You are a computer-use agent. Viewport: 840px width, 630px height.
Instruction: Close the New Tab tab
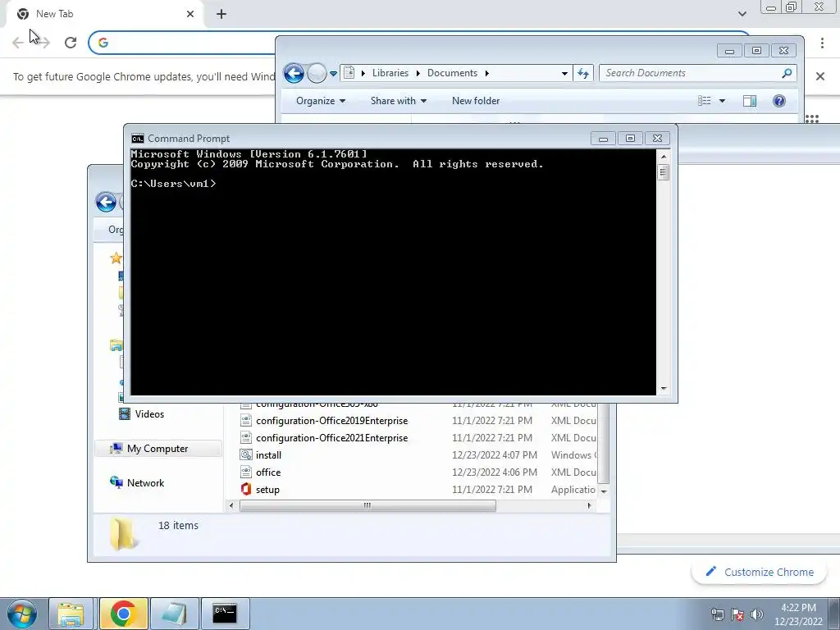click(190, 14)
